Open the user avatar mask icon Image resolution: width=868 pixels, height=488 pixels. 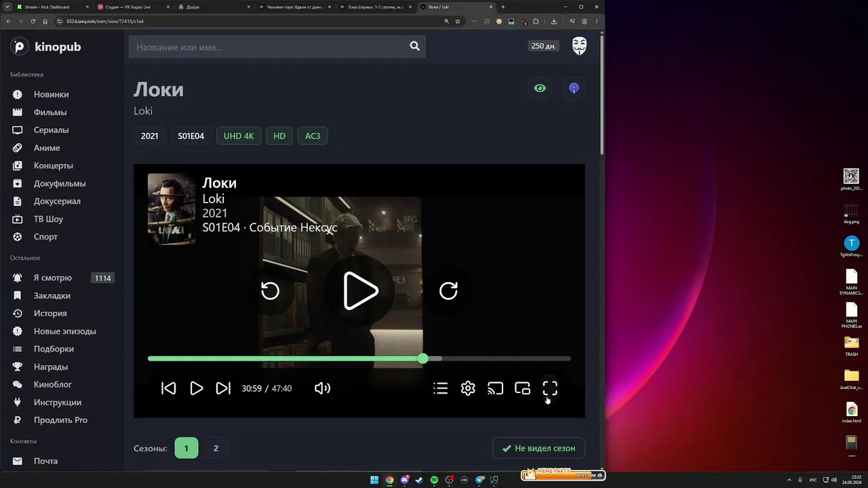tap(579, 46)
